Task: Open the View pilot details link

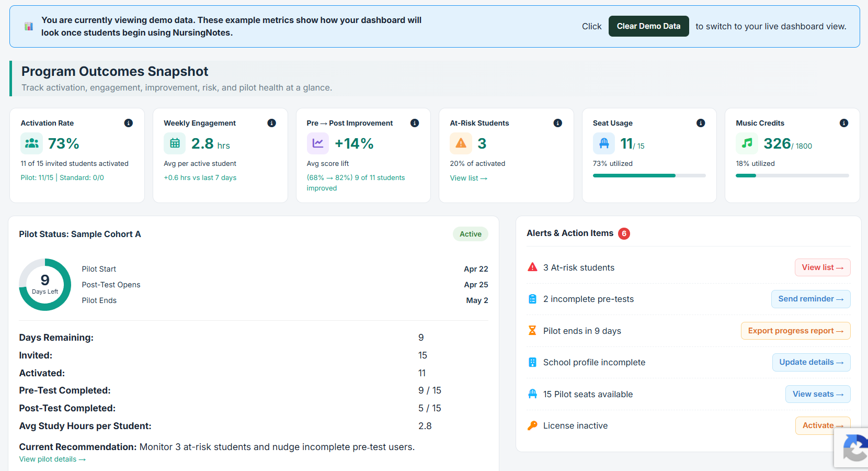Action: click(x=52, y=459)
